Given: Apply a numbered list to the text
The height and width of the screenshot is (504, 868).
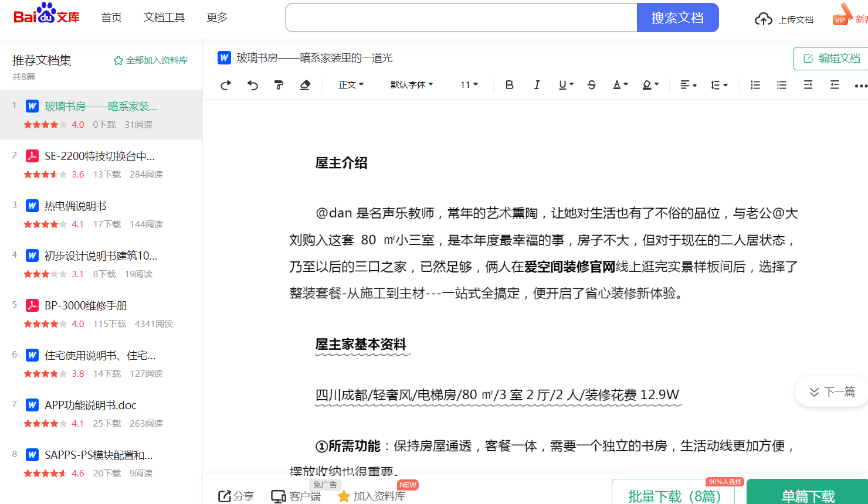Looking at the screenshot, I should click(755, 85).
